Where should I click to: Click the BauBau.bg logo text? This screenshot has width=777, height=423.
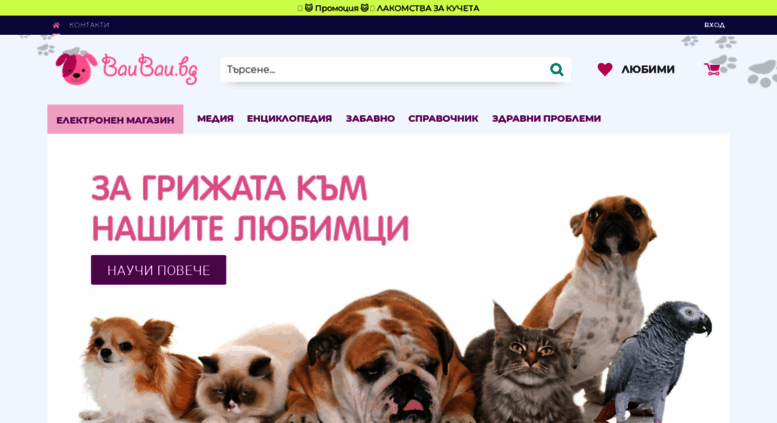tap(149, 68)
